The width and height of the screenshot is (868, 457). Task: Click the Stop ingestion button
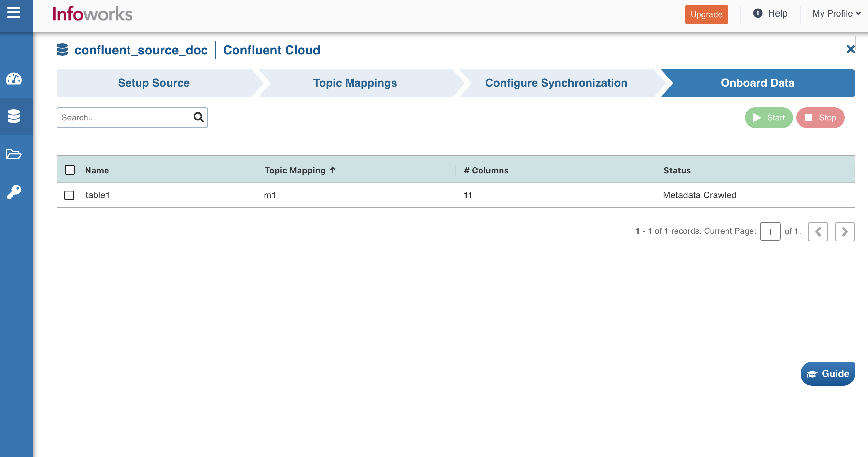pos(820,118)
